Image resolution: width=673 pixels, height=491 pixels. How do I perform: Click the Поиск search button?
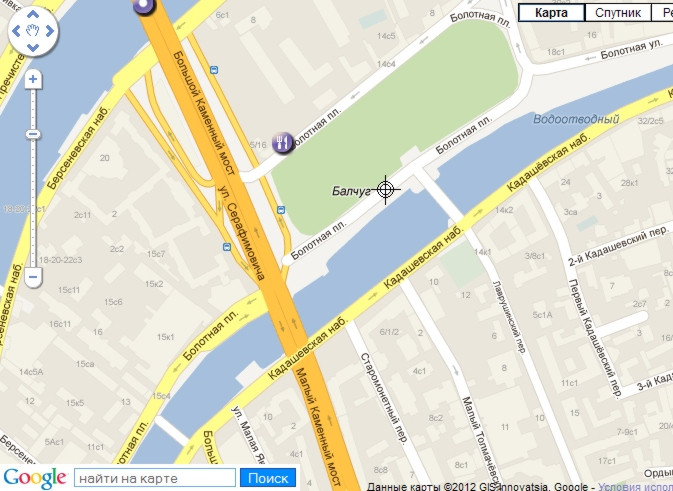(268, 478)
